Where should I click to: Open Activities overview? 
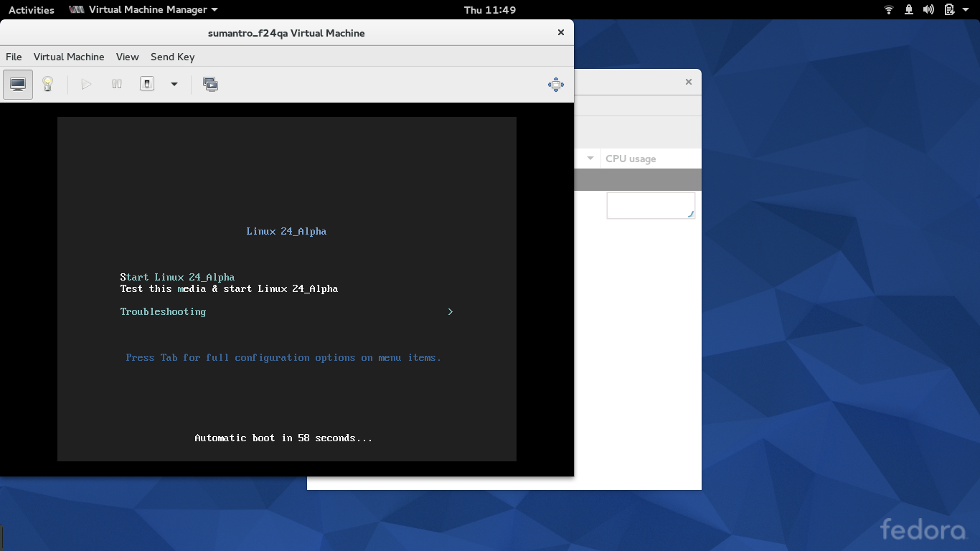point(32,9)
